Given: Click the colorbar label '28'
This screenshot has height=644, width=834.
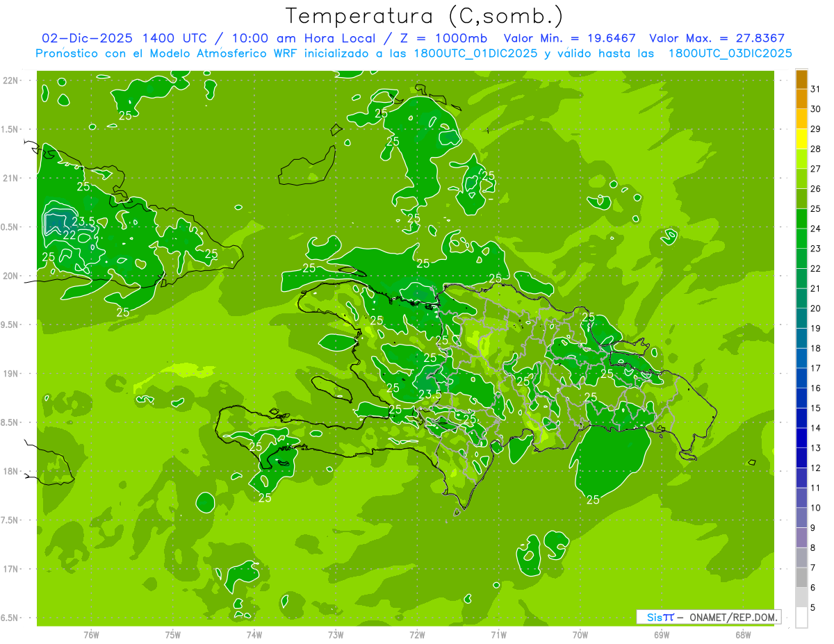Looking at the screenshot, I should (x=816, y=149).
